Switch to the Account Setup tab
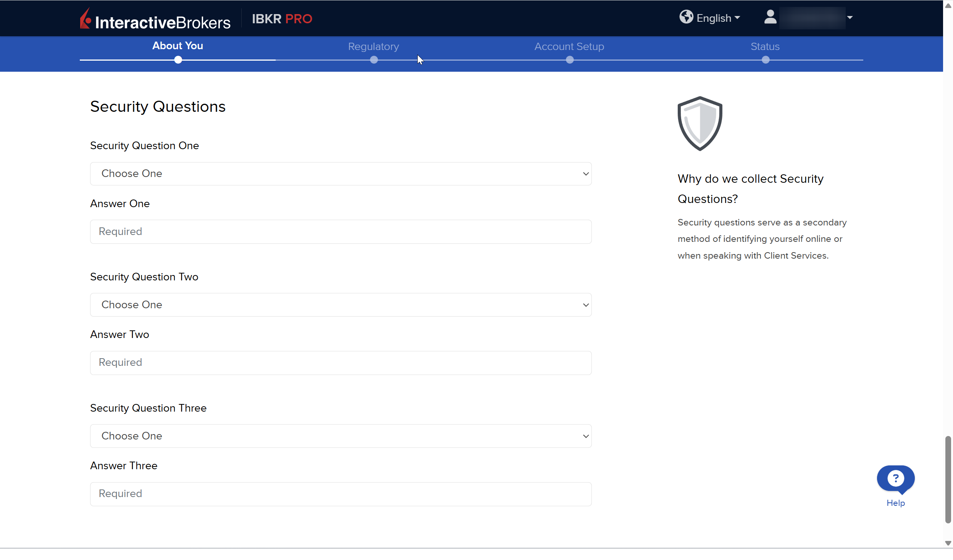The width and height of the screenshot is (953, 560). [x=569, y=47]
